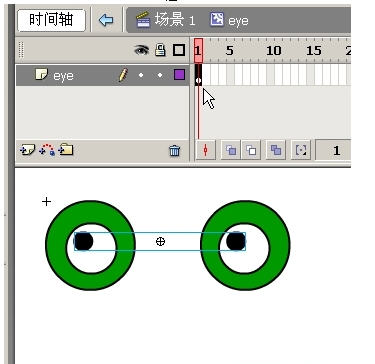The image size is (375, 364).
Task: Click frame 15 on the timeline ruler
Action: (x=314, y=51)
